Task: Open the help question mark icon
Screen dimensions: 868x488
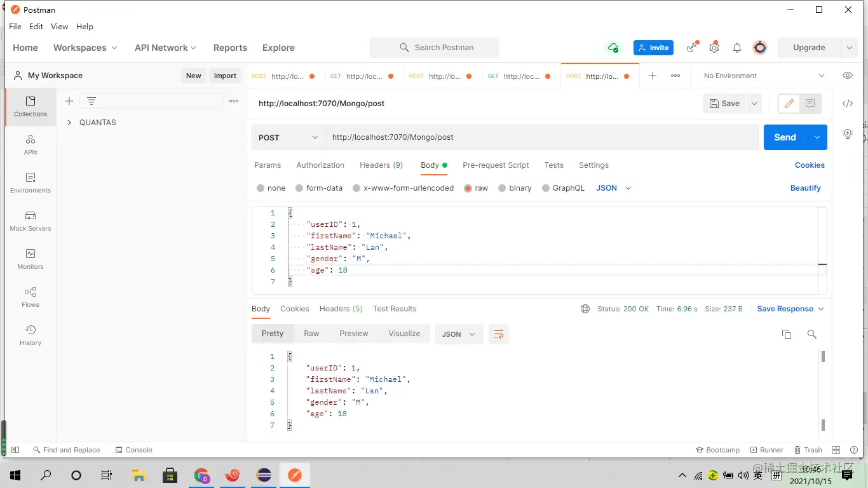Action: (854, 450)
